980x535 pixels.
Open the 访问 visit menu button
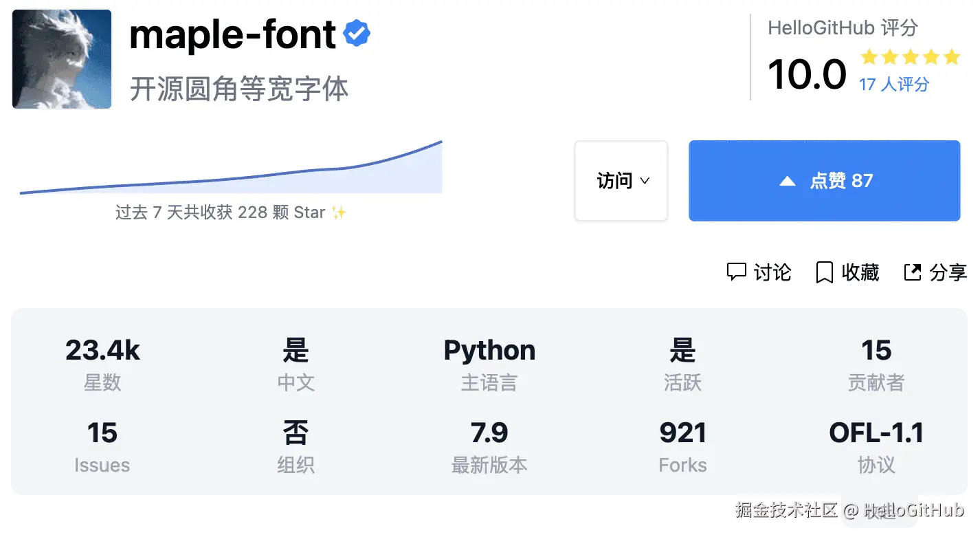(x=621, y=181)
